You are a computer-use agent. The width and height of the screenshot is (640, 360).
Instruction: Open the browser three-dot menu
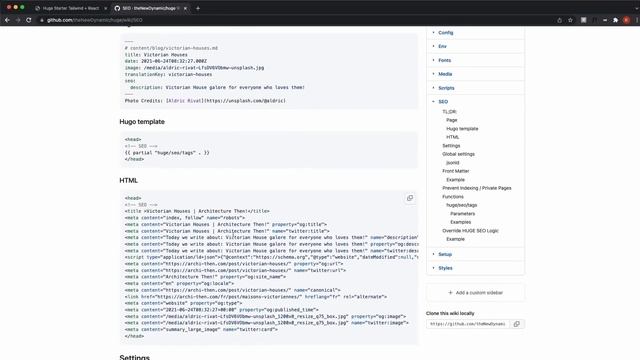click(636, 20)
